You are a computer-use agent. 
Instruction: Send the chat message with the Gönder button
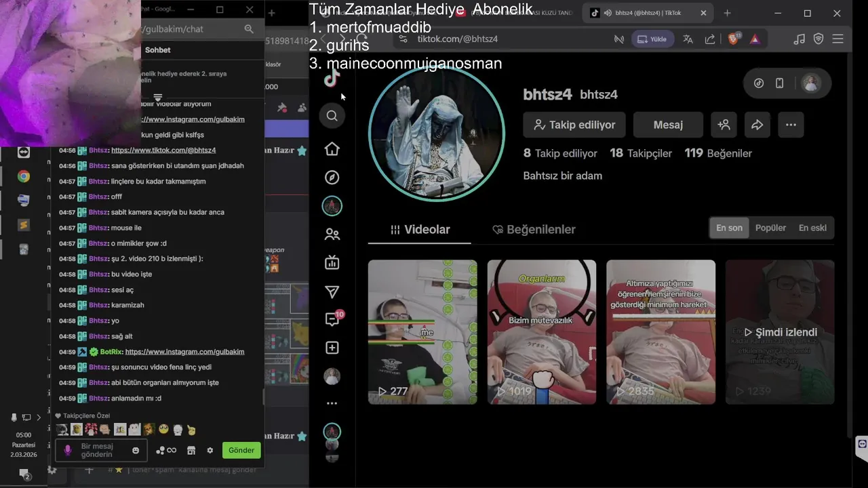[x=241, y=450]
